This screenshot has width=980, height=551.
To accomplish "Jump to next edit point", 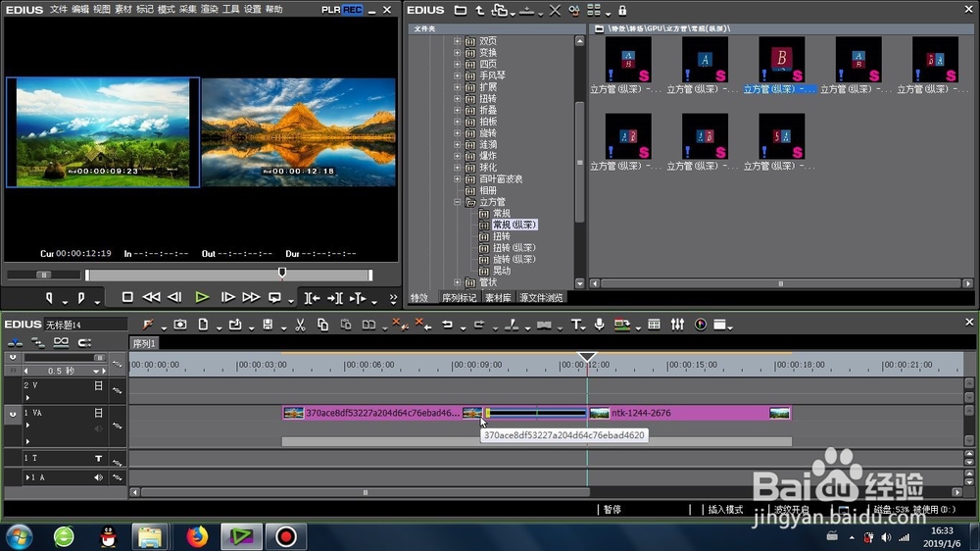I will coord(335,298).
